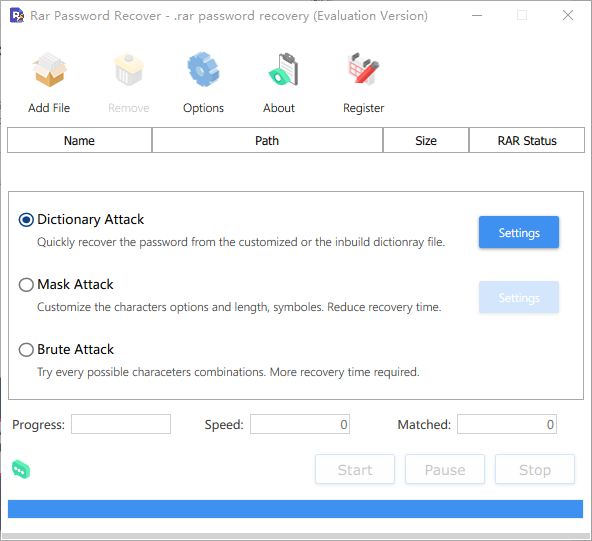The width and height of the screenshot is (592, 541).
Task: Click the Mask Attack Settings button
Action: (519, 297)
